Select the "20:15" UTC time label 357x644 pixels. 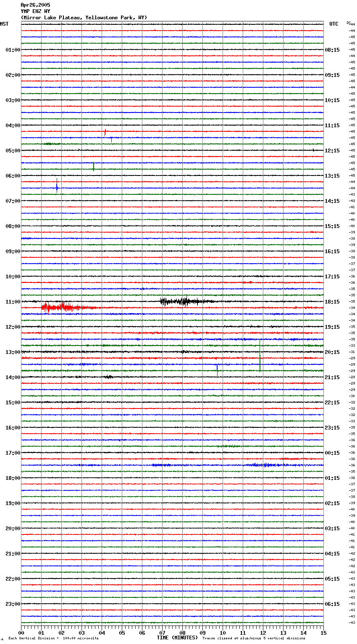332,352
